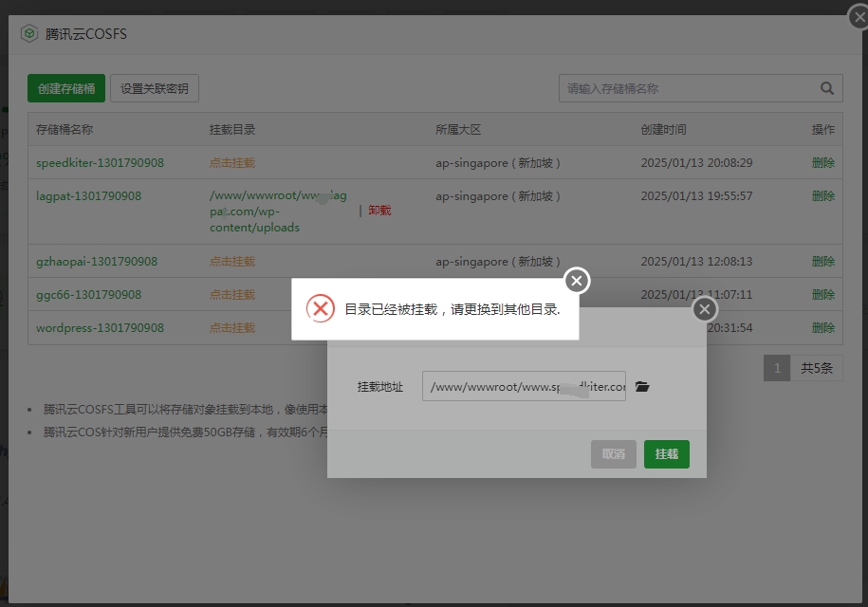Edit the 挂载地址 path field

coord(524,386)
